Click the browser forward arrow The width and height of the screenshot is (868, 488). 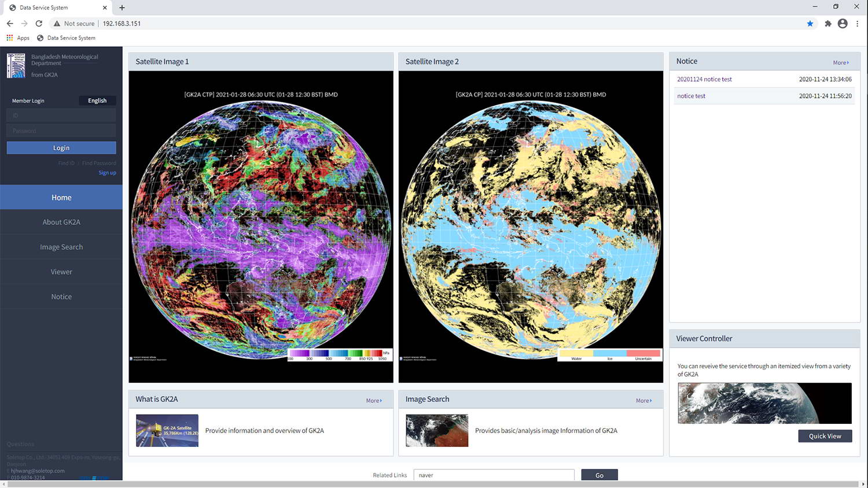tap(24, 24)
